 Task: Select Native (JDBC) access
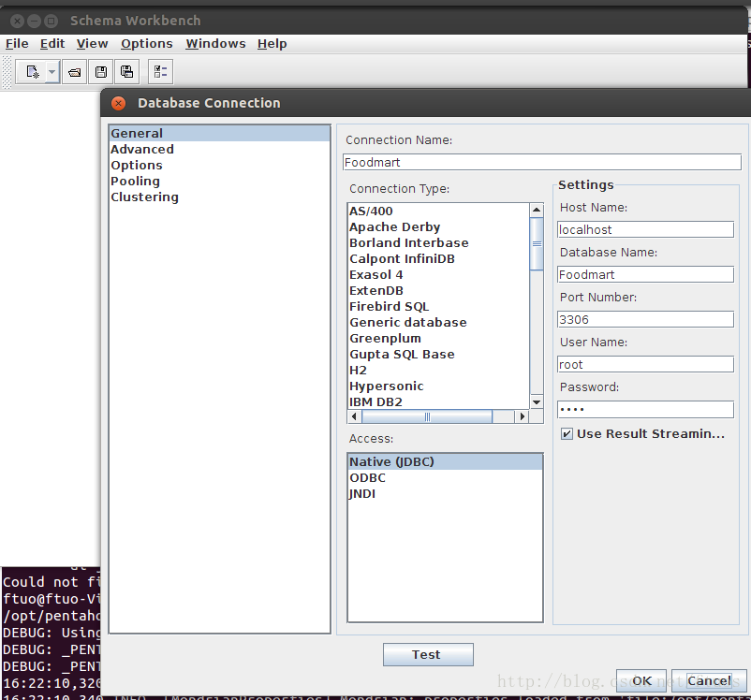445,461
